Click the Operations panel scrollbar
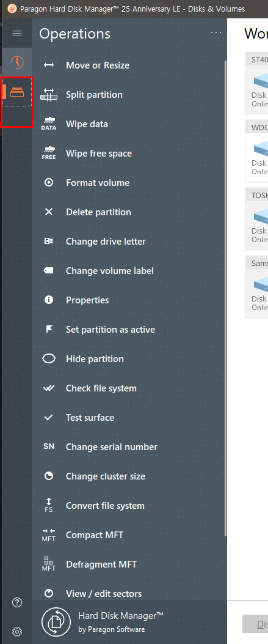The width and height of the screenshot is (268, 644). click(225, 298)
